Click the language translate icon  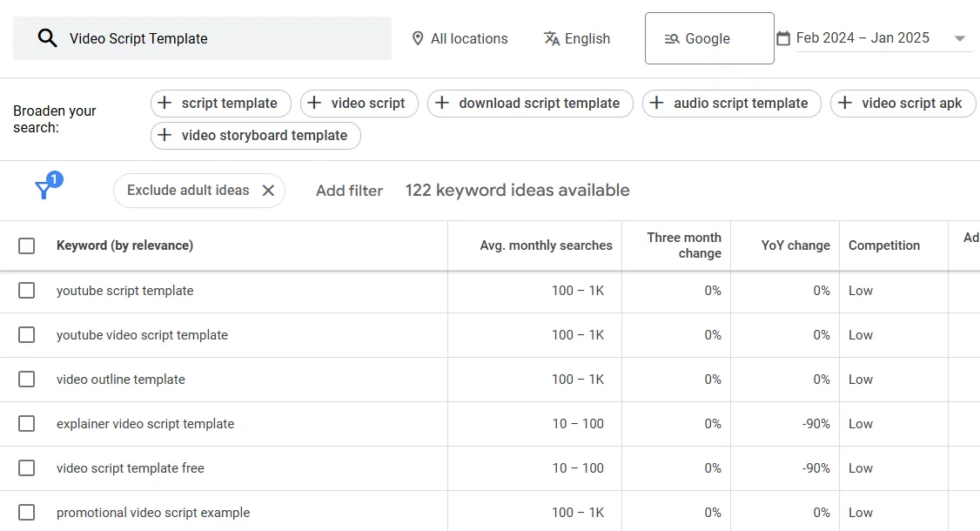[552, 38]
